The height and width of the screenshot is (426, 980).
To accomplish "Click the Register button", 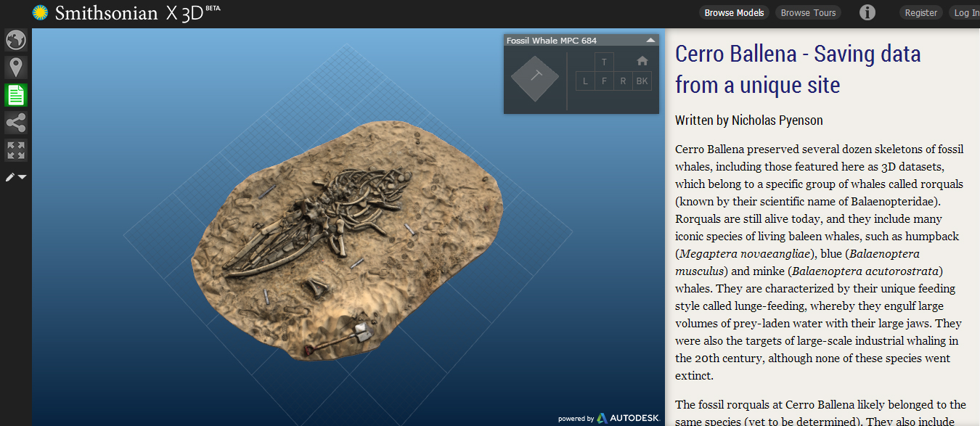I will [921, 13].
